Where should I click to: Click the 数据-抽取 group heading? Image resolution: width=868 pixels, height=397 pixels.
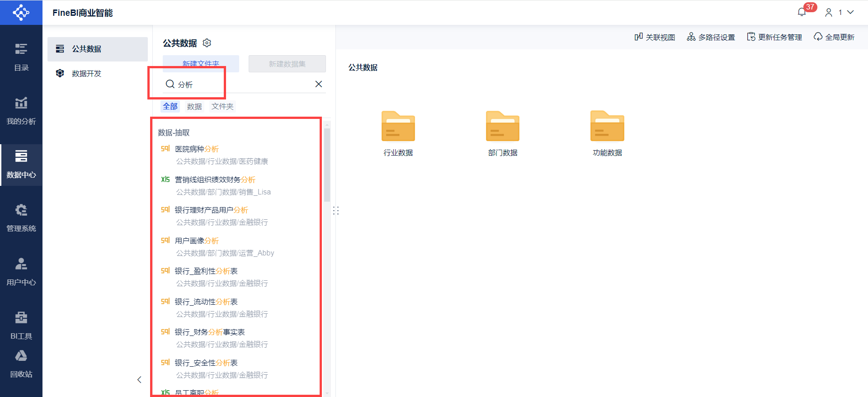174,132
